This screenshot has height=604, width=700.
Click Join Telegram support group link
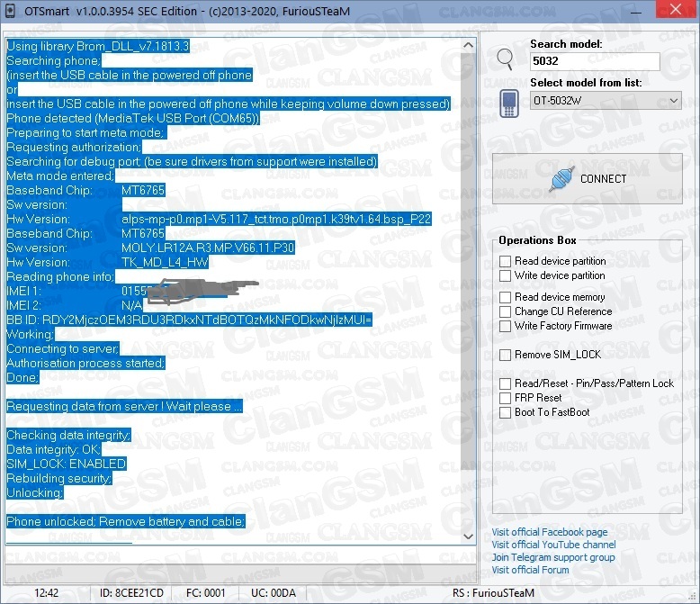click(x=553, y=557)
